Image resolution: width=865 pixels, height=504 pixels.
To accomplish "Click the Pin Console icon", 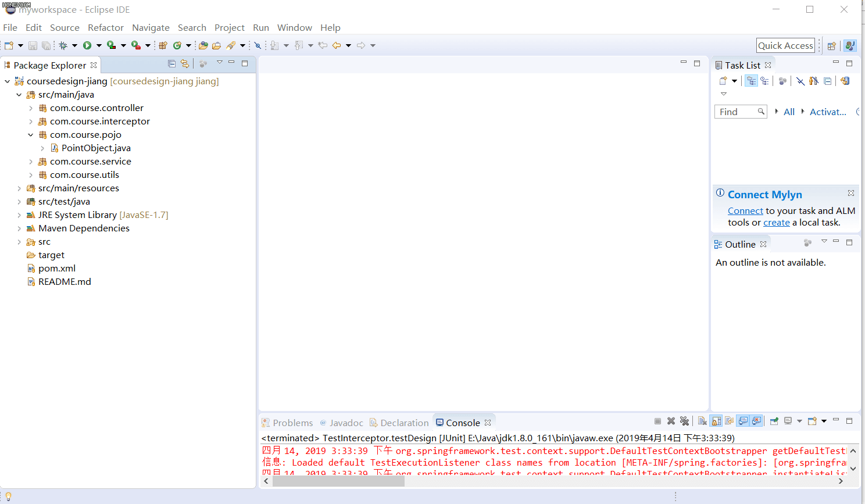I will click(x=774, y=421).
